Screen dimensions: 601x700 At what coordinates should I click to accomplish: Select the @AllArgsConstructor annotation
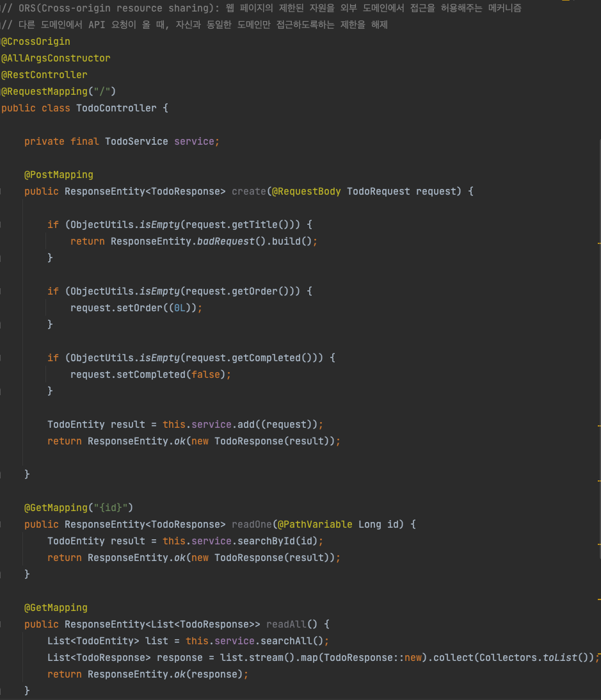(x=56, y=58)
